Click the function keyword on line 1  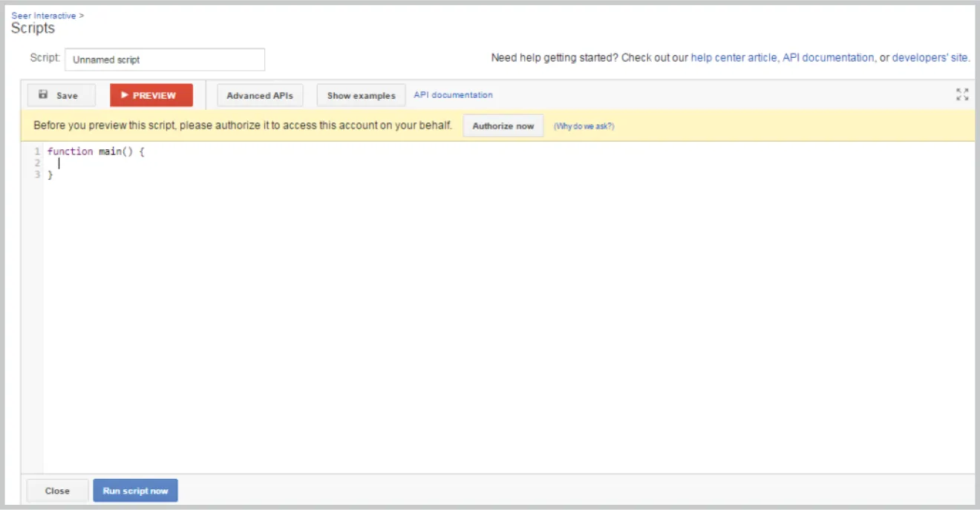[x=70, y=151]
